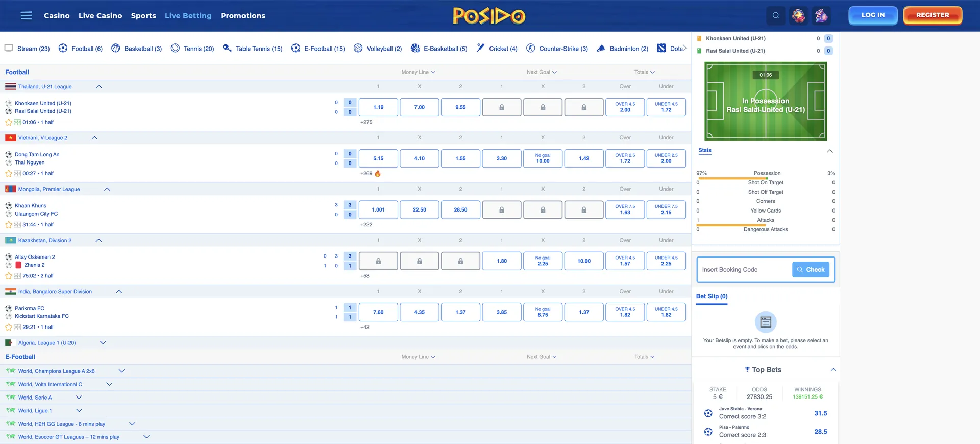Expand World, Serie A e-football league
Image resolution: width=980 pixels, height=444 pixels.
click(x=79, y=397)
